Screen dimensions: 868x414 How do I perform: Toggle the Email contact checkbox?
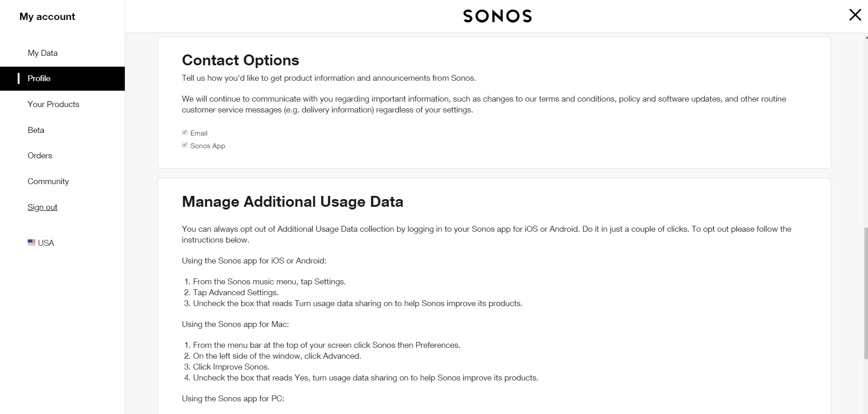[x=185, y=132]
